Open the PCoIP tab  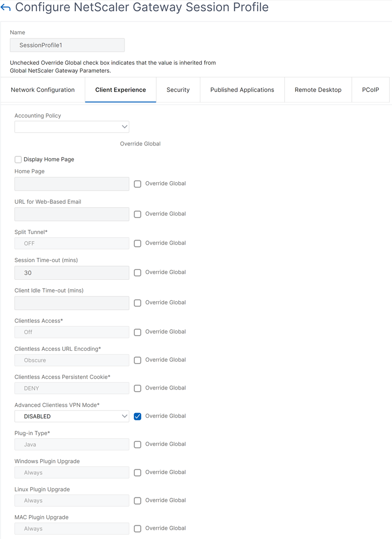click(370, 90)
